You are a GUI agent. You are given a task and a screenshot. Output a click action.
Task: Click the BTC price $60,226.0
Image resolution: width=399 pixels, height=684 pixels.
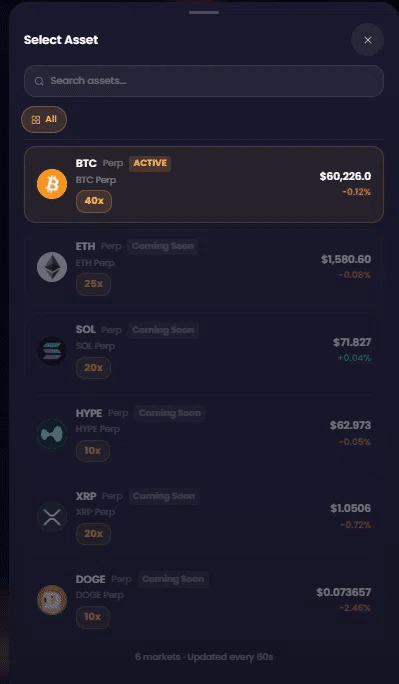click(x=345, y=176)
